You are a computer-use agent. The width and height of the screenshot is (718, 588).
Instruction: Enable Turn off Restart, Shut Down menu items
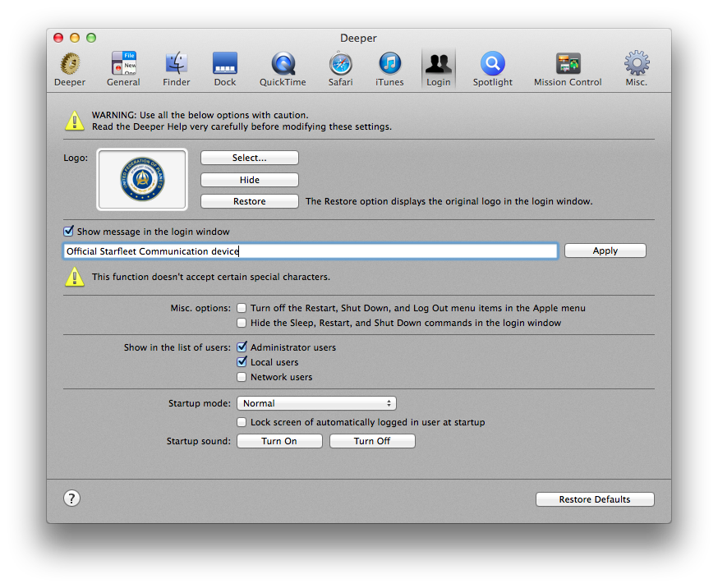point(242,308)
